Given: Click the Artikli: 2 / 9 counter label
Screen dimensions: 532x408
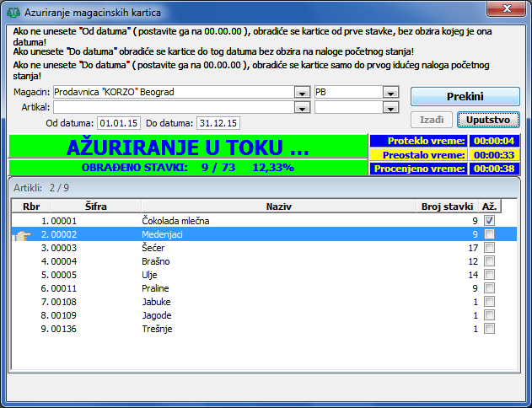Looking at the screenshot, I should [41, 187].
